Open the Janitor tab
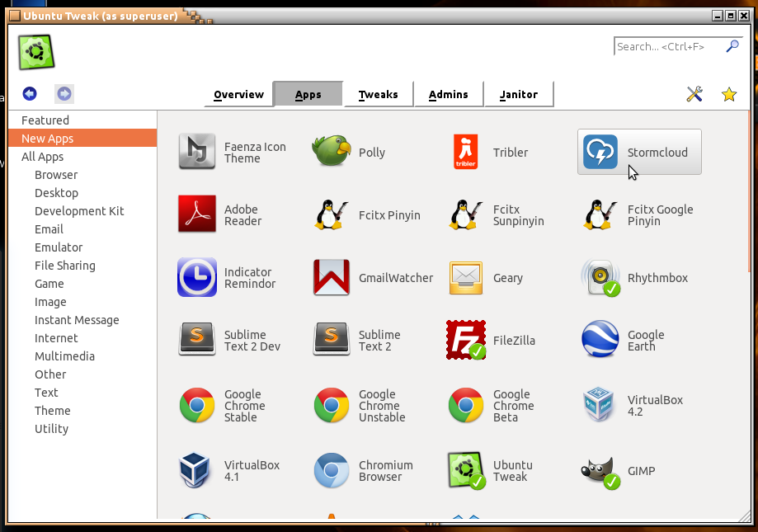Image resolution: width=758 pixels, height=532 pixels. point(519,94)
